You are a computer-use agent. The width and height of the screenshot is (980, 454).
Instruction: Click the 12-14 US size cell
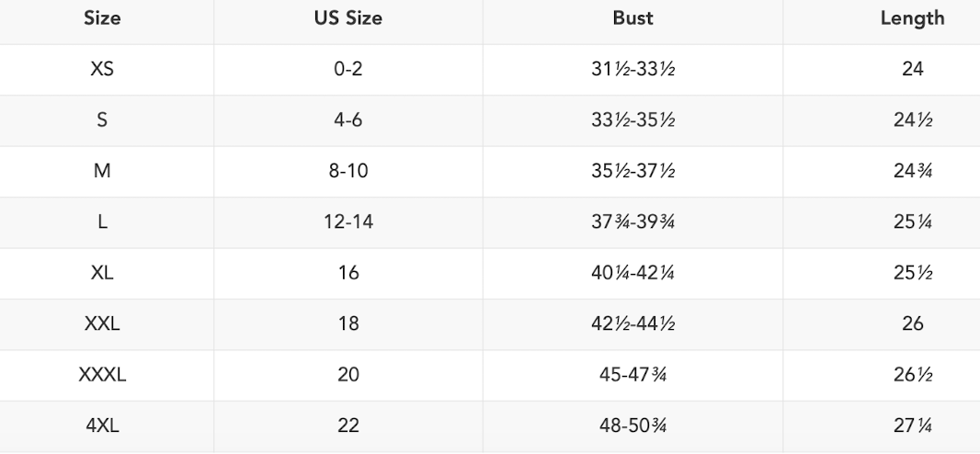(x=347, y=222)
